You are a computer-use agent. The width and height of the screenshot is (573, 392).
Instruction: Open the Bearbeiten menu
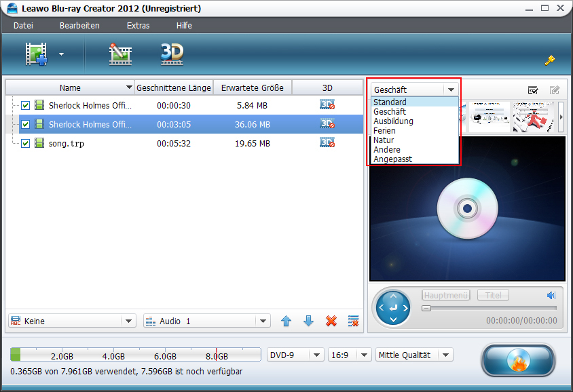click(x=79, y=26)
